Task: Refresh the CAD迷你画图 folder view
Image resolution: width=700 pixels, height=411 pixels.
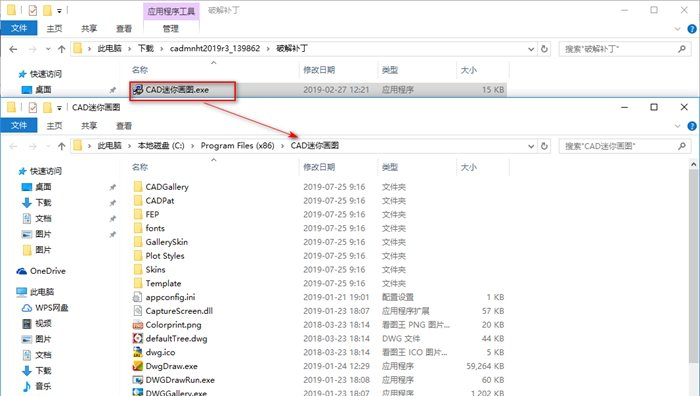Action: pyautogui.click(x=544, y=146)
